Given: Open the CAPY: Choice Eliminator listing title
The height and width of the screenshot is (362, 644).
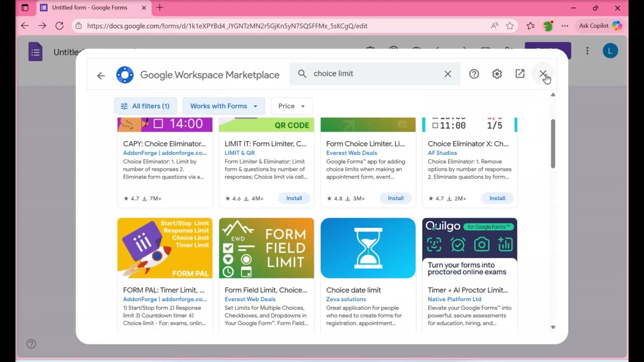Looking at the screenshot, I should (x=165, y=144).
